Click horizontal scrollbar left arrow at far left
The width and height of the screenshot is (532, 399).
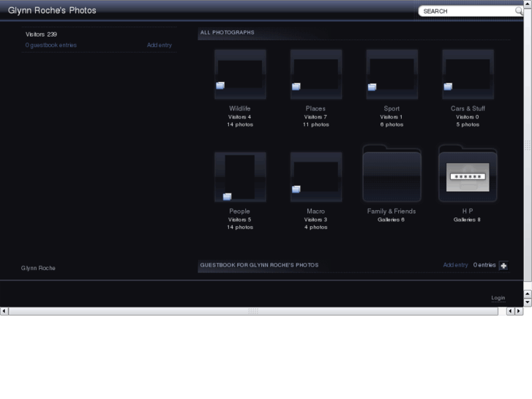4,311
